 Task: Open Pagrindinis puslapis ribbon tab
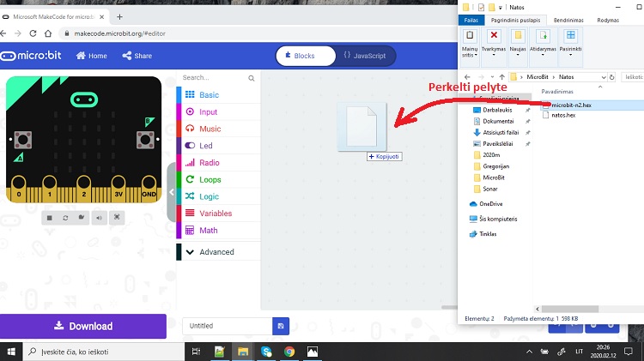(516, 20)
